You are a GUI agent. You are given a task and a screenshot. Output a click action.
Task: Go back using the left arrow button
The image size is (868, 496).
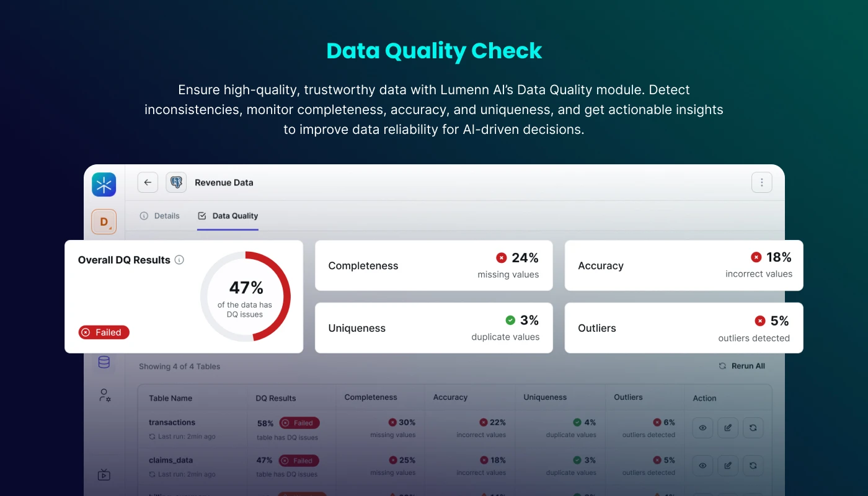(148, 182)
